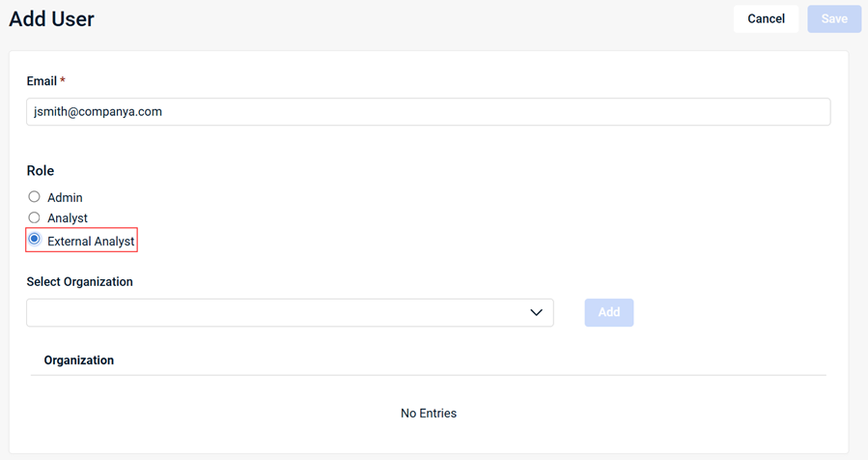Image resolution: width=868 pixels, height=460 pixels.
Task: Click the jsmith@companya.com text in Email
Action: point(98,112)
